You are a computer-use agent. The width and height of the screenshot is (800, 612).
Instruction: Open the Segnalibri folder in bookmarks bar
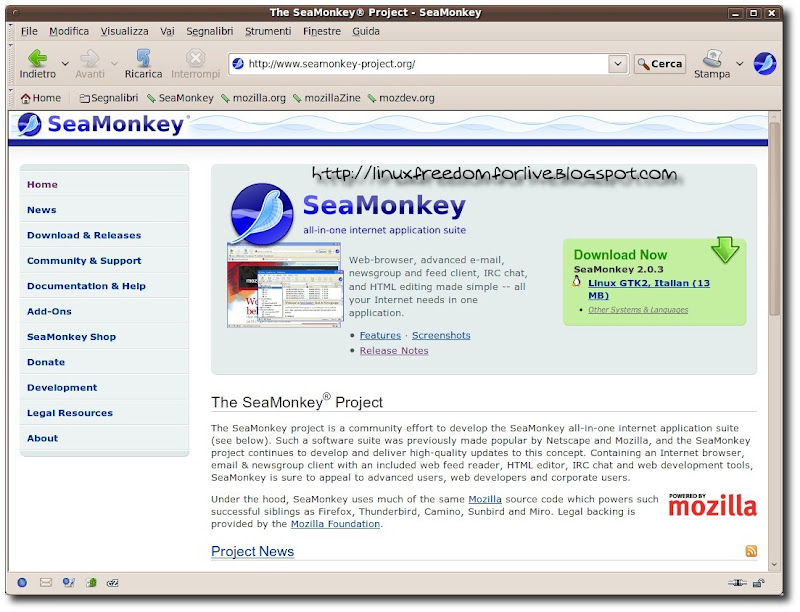coord(109,98)
